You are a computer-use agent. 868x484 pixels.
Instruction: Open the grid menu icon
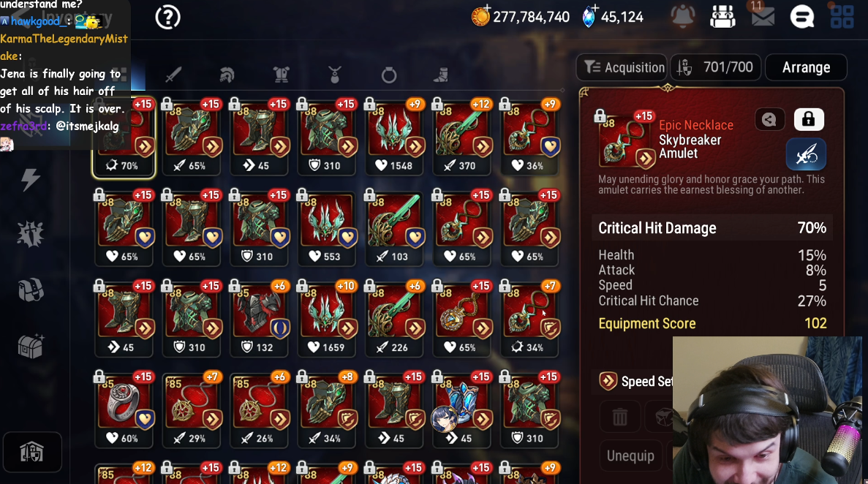pos(842,17)
